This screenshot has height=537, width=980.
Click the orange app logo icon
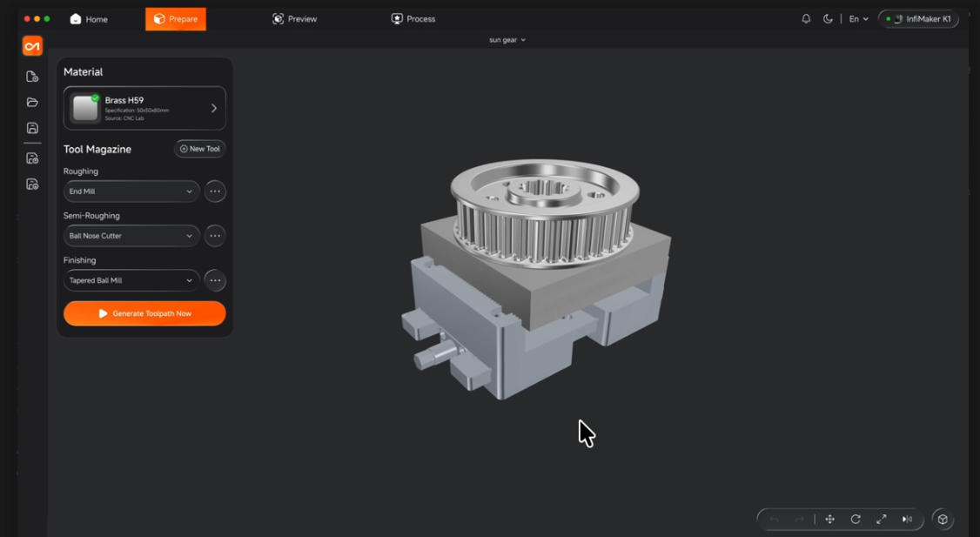click(32, 46)
